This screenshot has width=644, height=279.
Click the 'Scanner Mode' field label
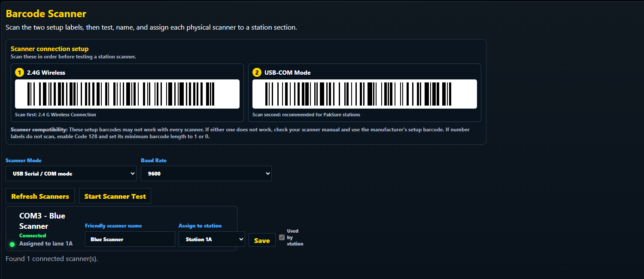point(24,160)
